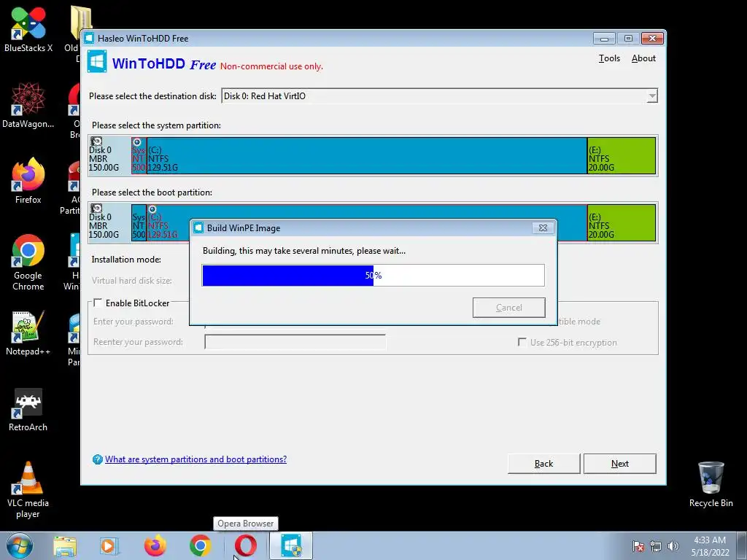The image size is (747, 560).
Task: Open the system and boot partitions help link
Action: point(196,459)
